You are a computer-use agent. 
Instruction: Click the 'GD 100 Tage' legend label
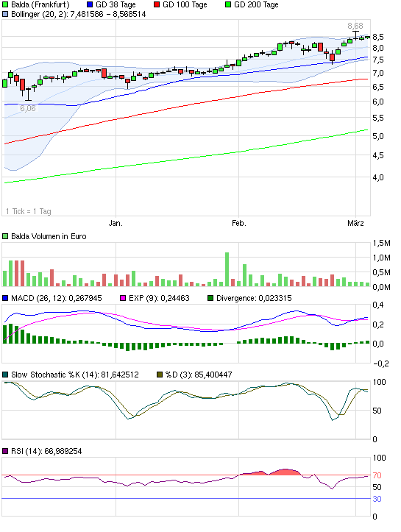click(185, 4)
